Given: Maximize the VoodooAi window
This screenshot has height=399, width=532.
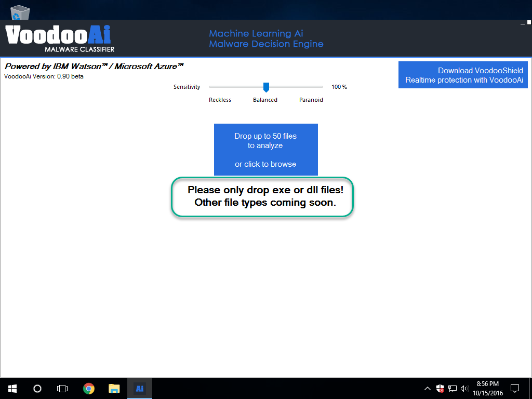Looking at the screenshot, I should [529, 23].
